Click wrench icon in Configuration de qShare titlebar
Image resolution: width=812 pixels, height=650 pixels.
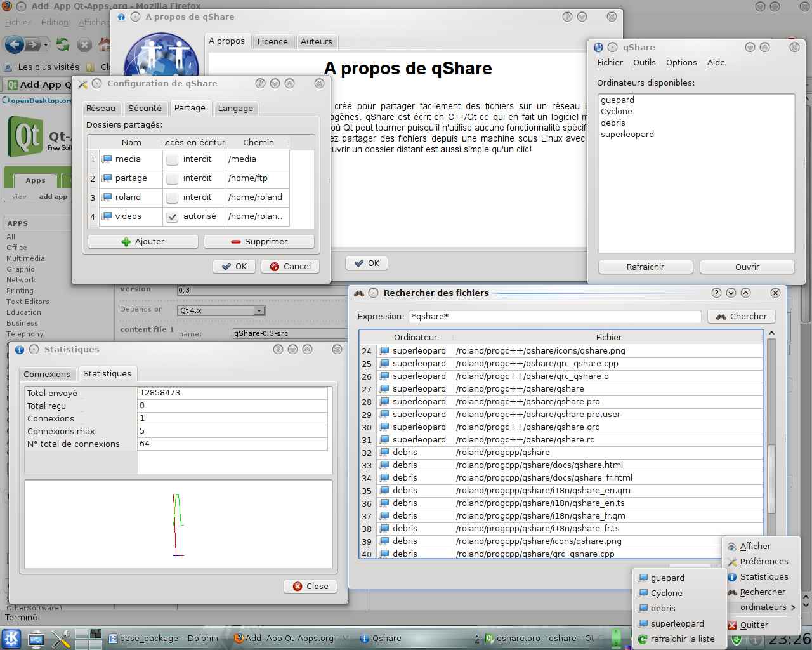pyautogui.click(x=82, y=83)
